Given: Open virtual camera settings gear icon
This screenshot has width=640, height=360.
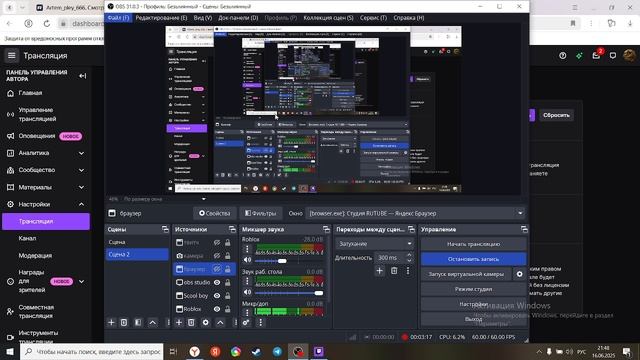Looking at the screenshot, I should click(519, 274).
